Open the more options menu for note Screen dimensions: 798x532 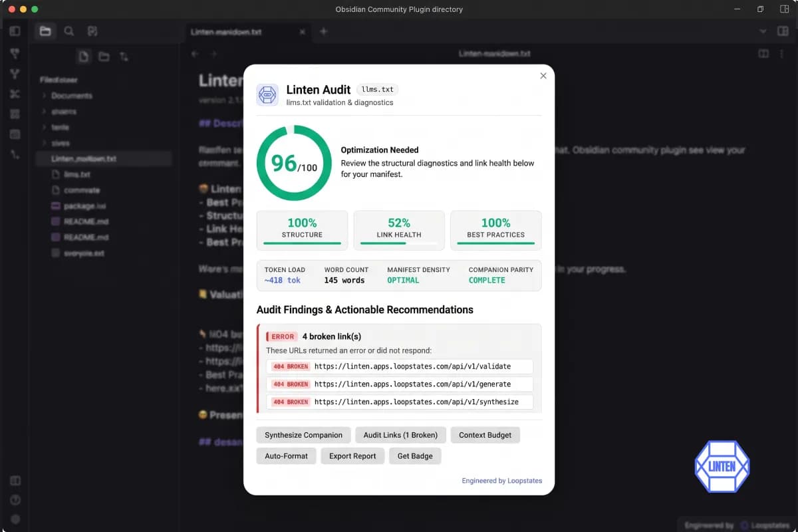click(x=783, y=54)
